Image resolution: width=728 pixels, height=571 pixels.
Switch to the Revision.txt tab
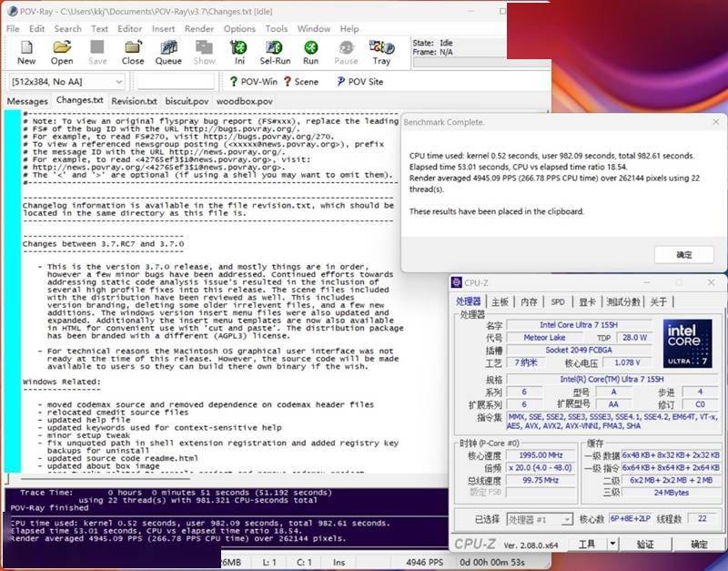coord(134,101)
